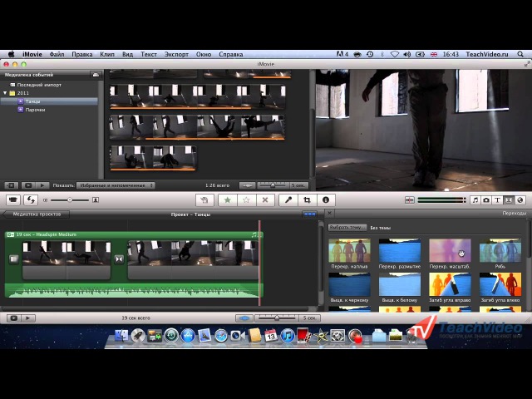Reject selection with the X button
Image resolution: width=532 pixels, height=399 pixels.
(x=265, y=200)
